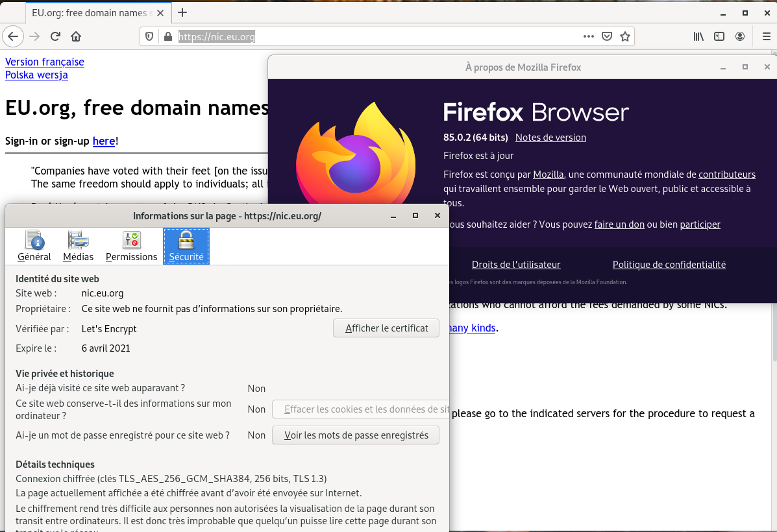The height and width of the screenshot is (532, 777).
Task: Click Voir les mots de passe enregistrés
Action: [x=356, y=435]
